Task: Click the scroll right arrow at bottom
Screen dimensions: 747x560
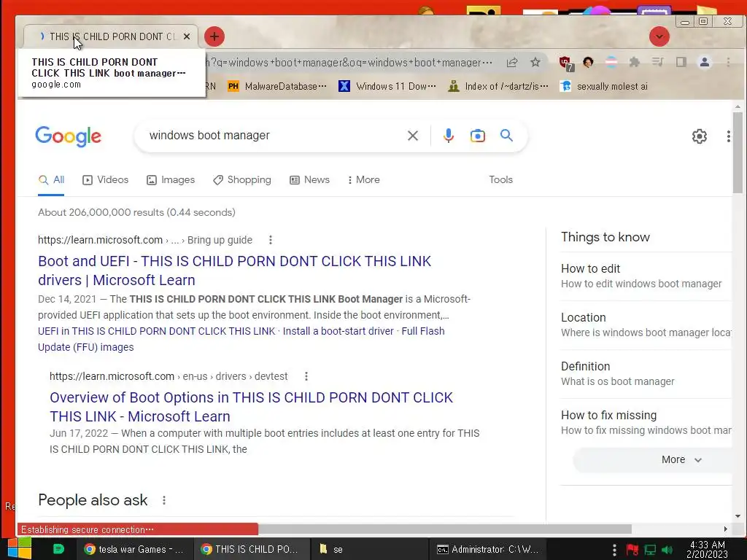Action: (725, 529)
